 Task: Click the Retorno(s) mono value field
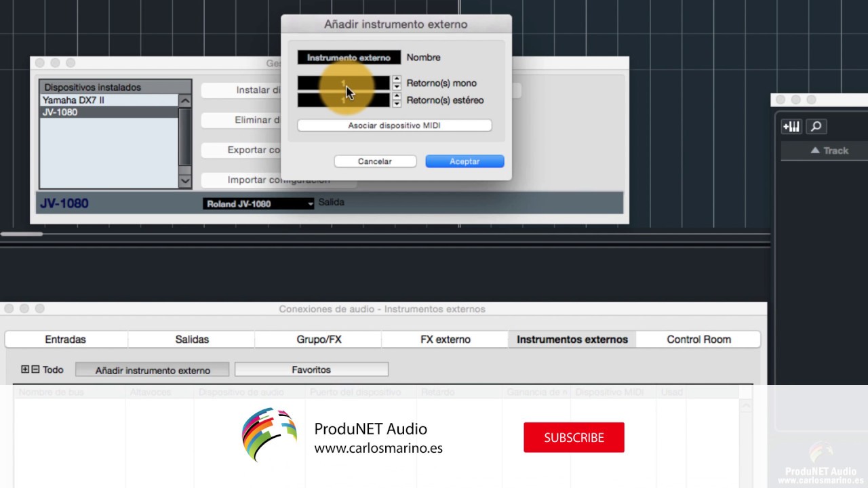pos(344,83)
